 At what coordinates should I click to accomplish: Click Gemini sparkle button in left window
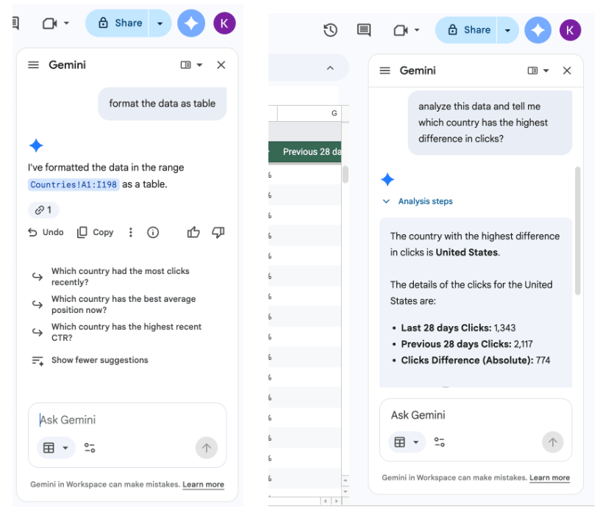pyautogui.click(x=191, y=23)
